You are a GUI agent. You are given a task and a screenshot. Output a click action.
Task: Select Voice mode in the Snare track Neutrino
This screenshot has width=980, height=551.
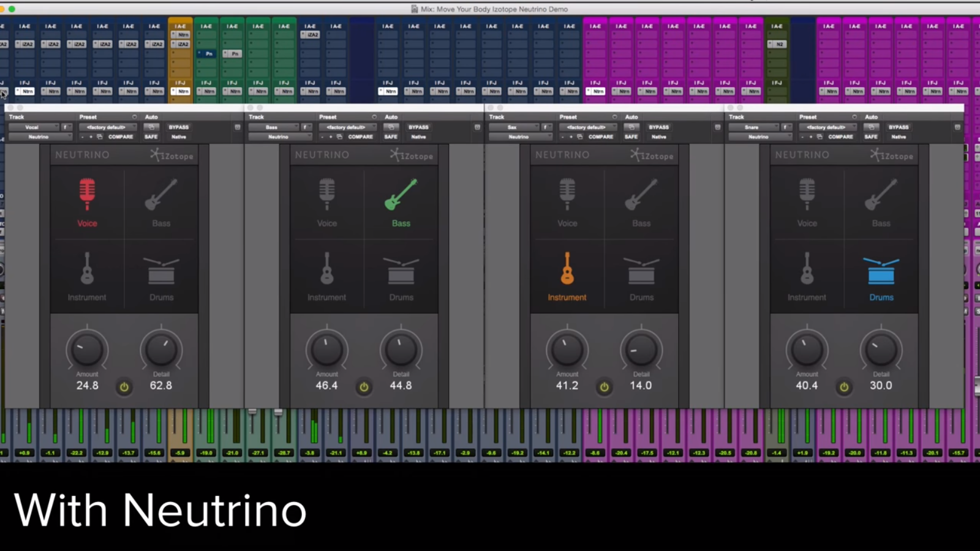[x=807, y=203]
